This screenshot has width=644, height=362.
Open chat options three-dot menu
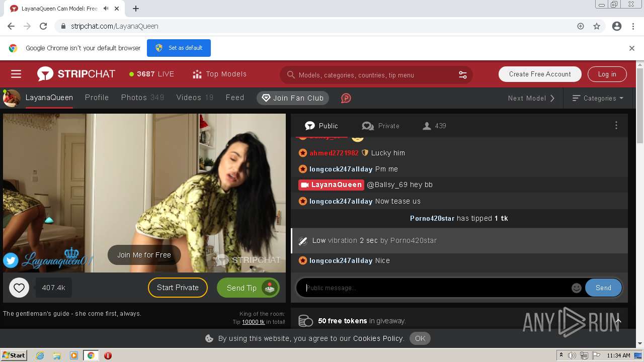(616, 126)
